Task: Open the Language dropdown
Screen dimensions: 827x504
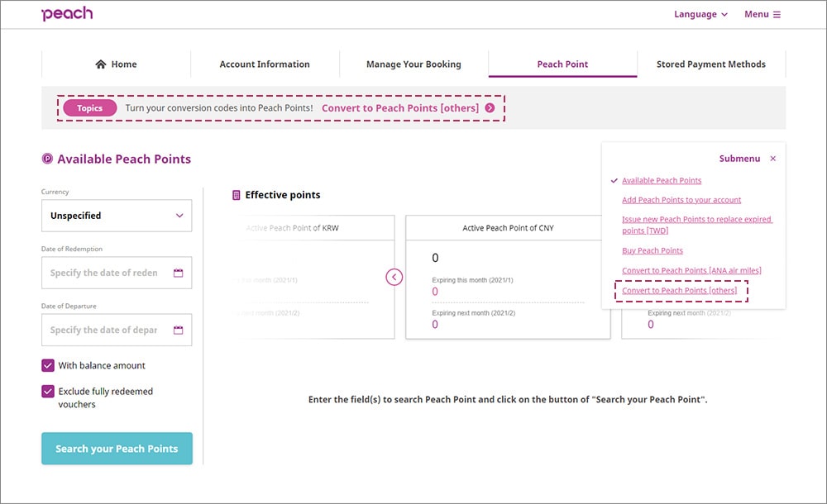Action: point(700,14)
